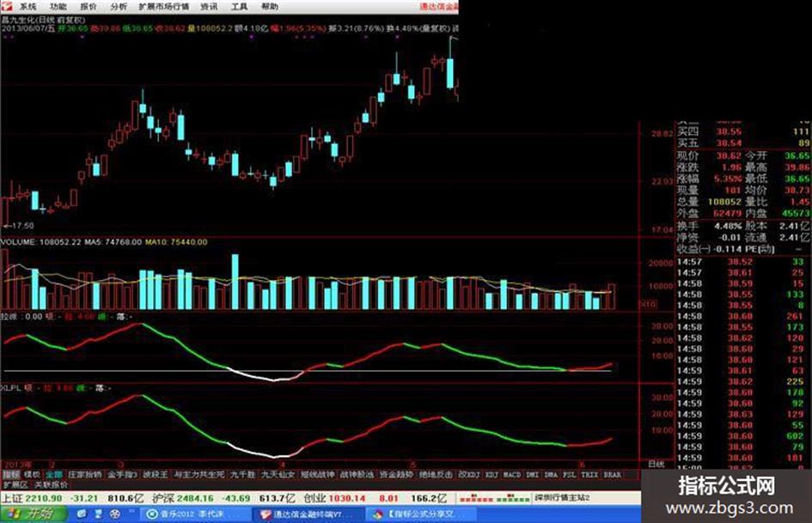Click 深圳行情主站2 server status
The width and height of the screenshot is (812, 523).
tap(564, 498)
